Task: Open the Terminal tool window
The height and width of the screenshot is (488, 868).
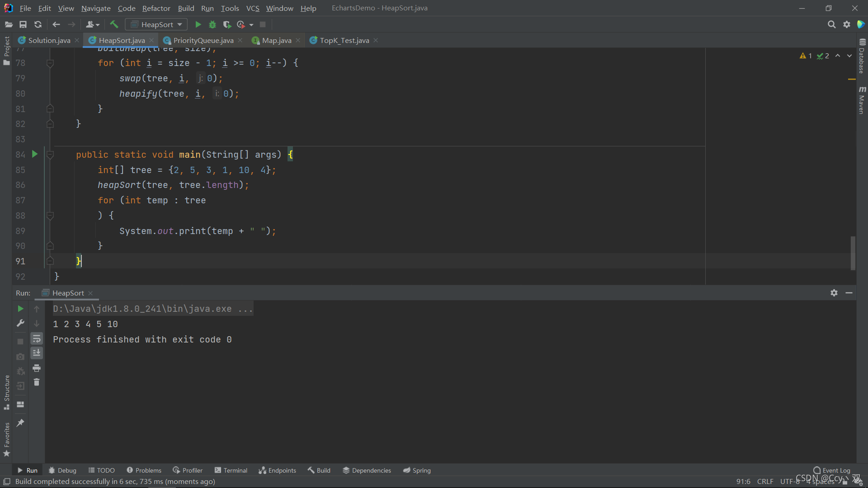Action: point(231,470)
